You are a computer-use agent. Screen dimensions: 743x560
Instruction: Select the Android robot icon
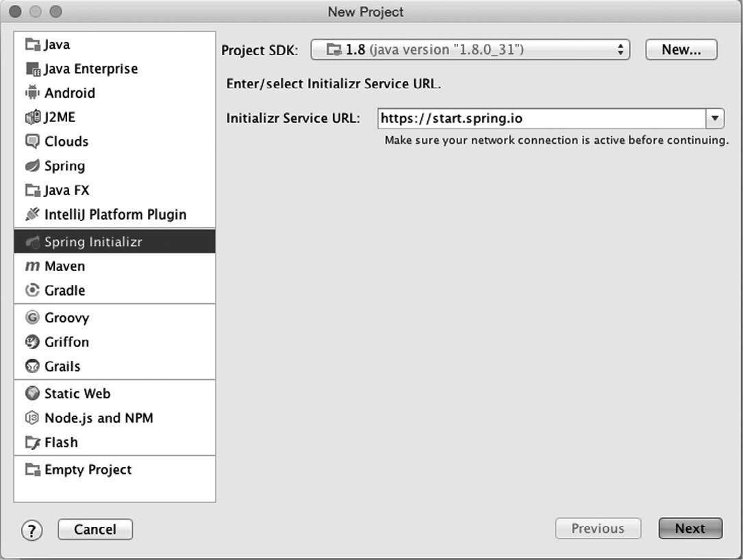pos(32,92)
